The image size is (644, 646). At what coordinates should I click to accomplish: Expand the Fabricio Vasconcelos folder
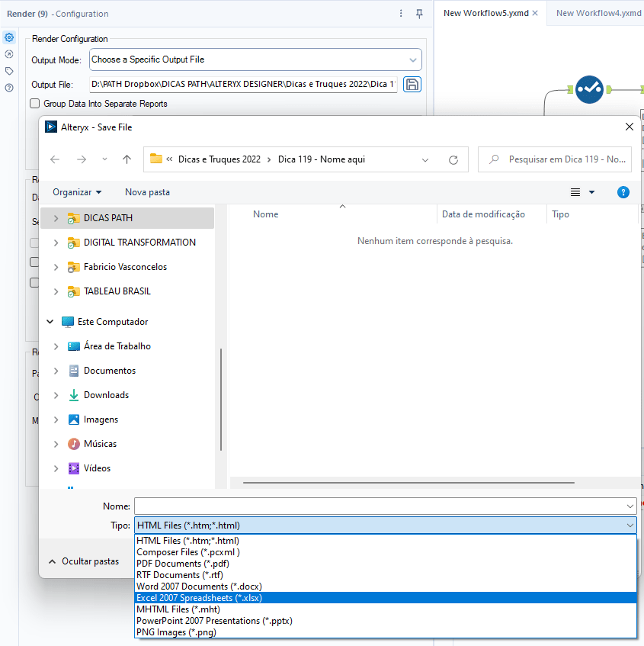point(56,267)
